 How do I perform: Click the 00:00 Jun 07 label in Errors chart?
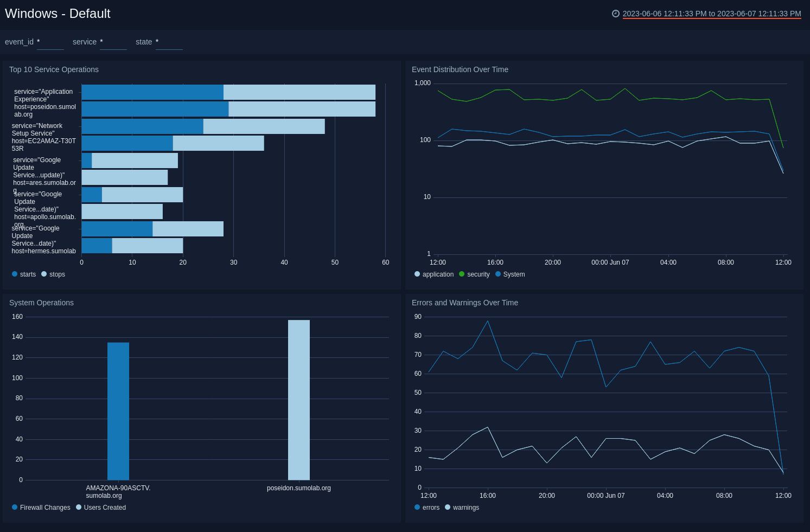(x=606, y=496)
